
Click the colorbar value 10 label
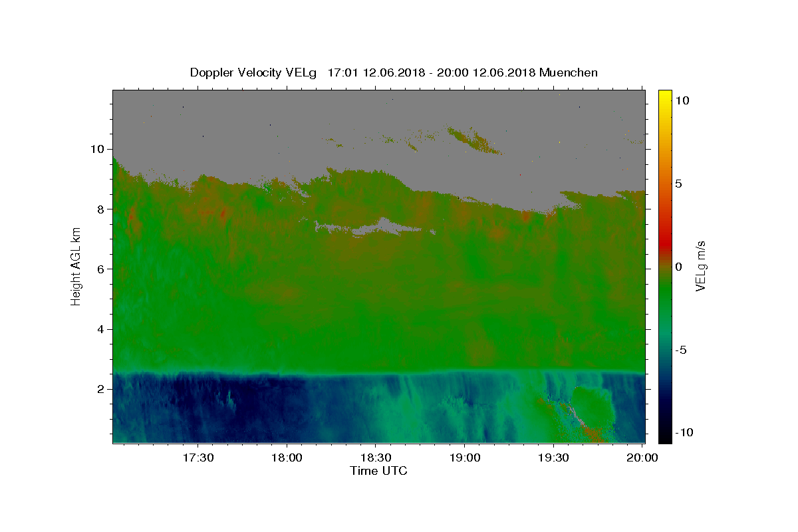(x=682, y=100)
